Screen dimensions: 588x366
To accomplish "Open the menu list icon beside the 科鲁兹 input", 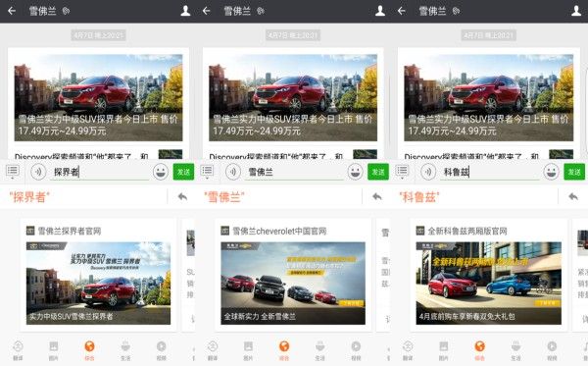I will pyautogui.click(x=402, y=172).
